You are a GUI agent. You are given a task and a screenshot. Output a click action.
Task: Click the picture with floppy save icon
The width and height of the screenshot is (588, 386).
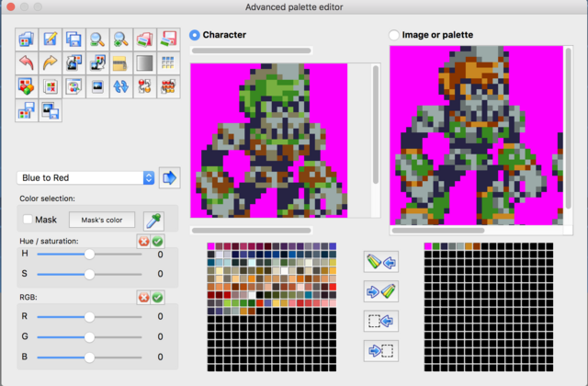coord(50,110)
